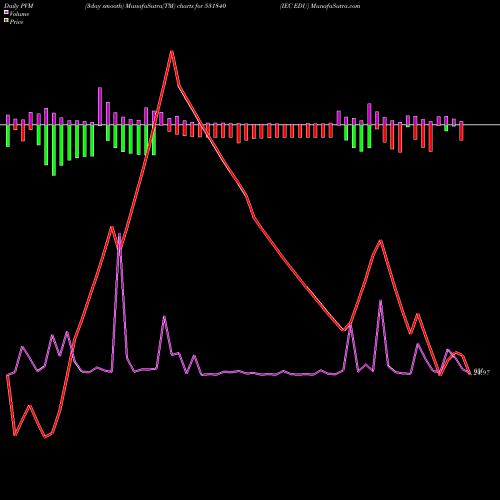Click the last price value label at line end

(x=482, y=373)
